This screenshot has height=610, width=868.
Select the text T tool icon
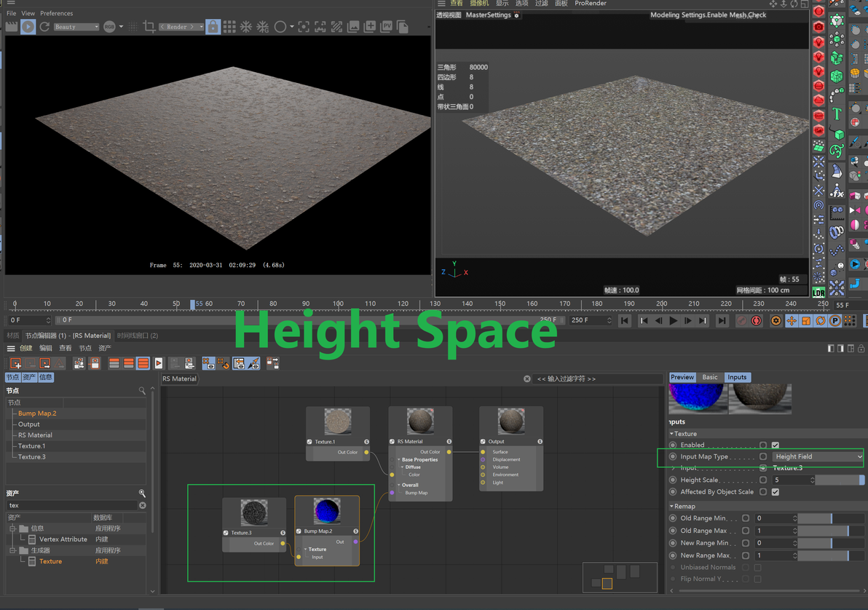837,114
